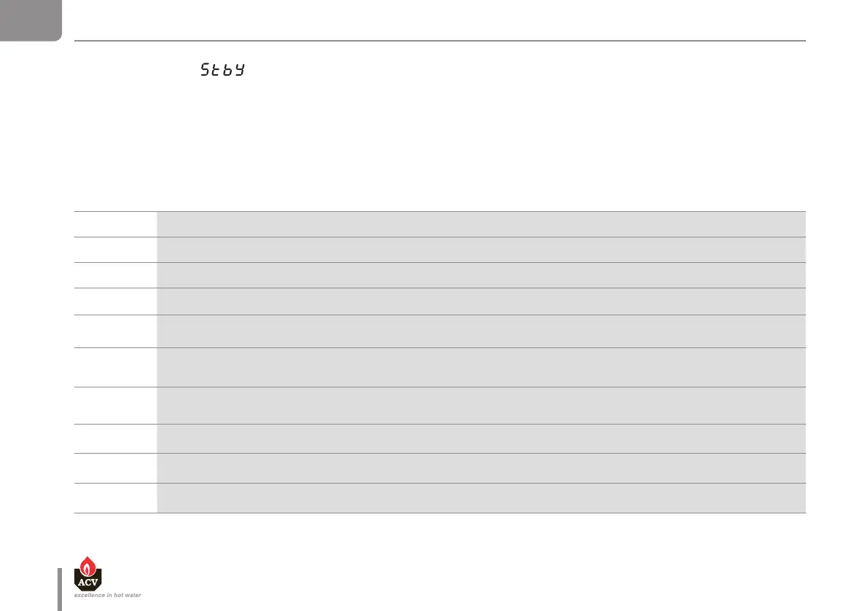This screenshot has width=868, height=611.
Task: Select the first row's gray cell in the table
Action: [x=481, y=224]
